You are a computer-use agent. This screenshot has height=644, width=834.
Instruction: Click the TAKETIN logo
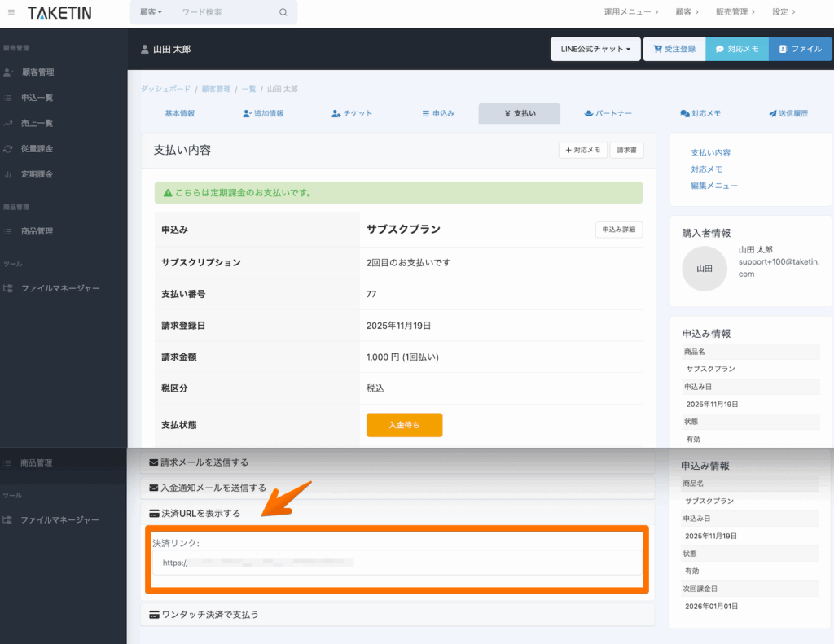59,12
